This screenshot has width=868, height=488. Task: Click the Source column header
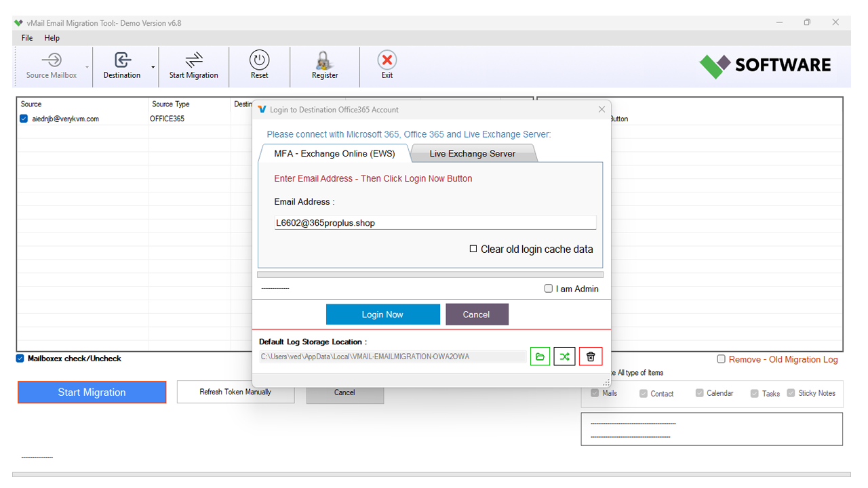(83, 104)
